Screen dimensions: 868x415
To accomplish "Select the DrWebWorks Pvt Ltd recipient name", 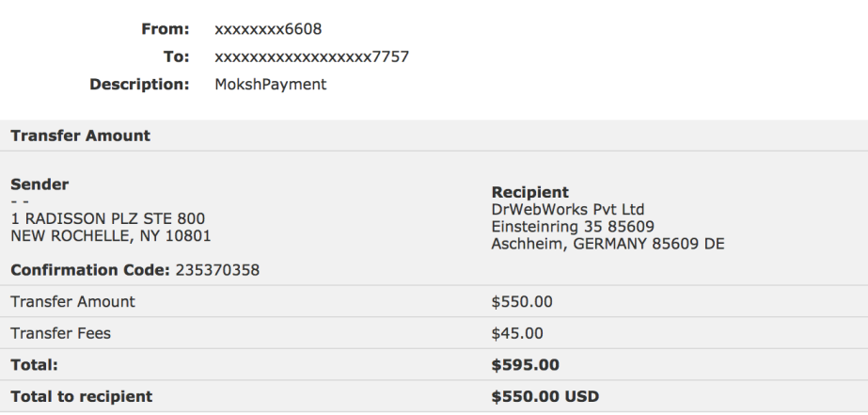I will (x=568, y=209).
